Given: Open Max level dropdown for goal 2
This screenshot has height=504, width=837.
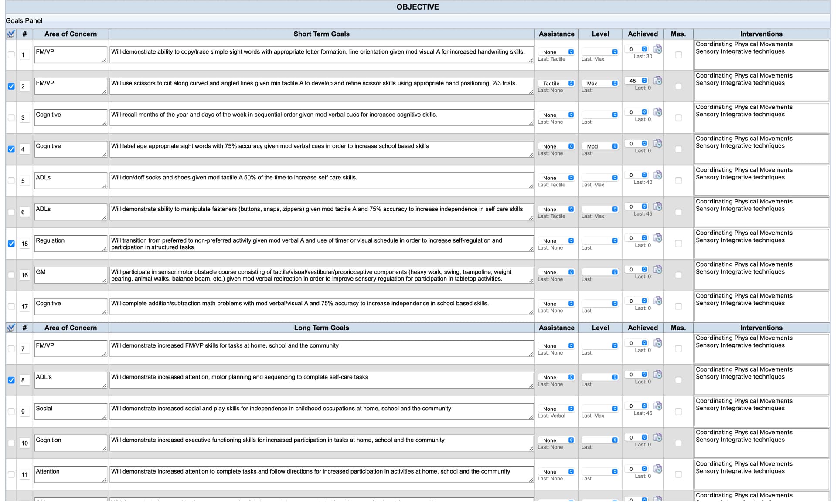Looking at the screenshot, I should point(600,83).
